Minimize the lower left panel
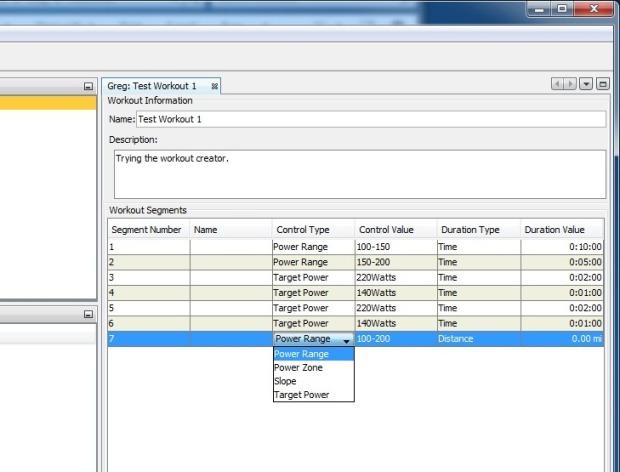 click(89, 314)
